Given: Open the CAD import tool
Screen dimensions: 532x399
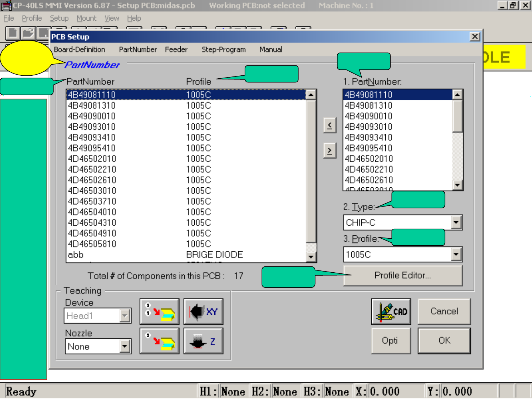Looking at the screenshot, I should [x=391, y=311].
